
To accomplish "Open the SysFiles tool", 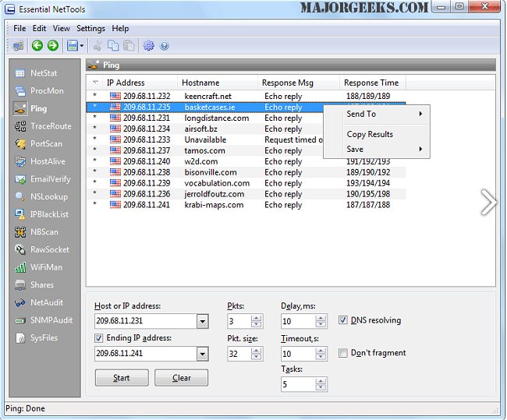I will [x=36, y=337].
